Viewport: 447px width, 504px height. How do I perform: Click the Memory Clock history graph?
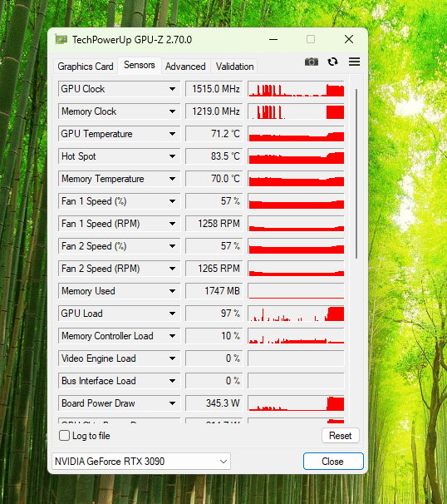point(296,111)
